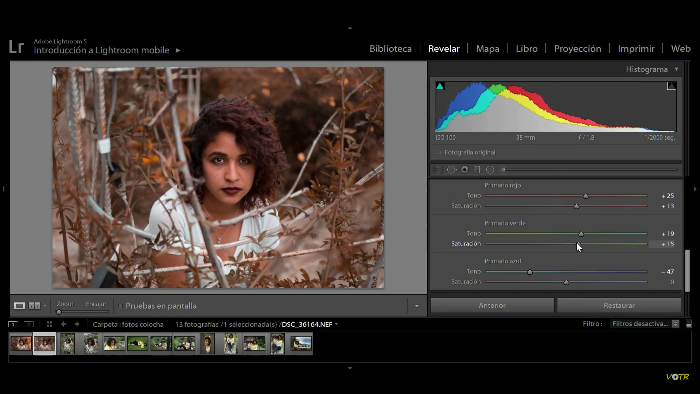Expand the identity plate arrow next to title
The image size is (700, 394).
click(x=178, y=50)
